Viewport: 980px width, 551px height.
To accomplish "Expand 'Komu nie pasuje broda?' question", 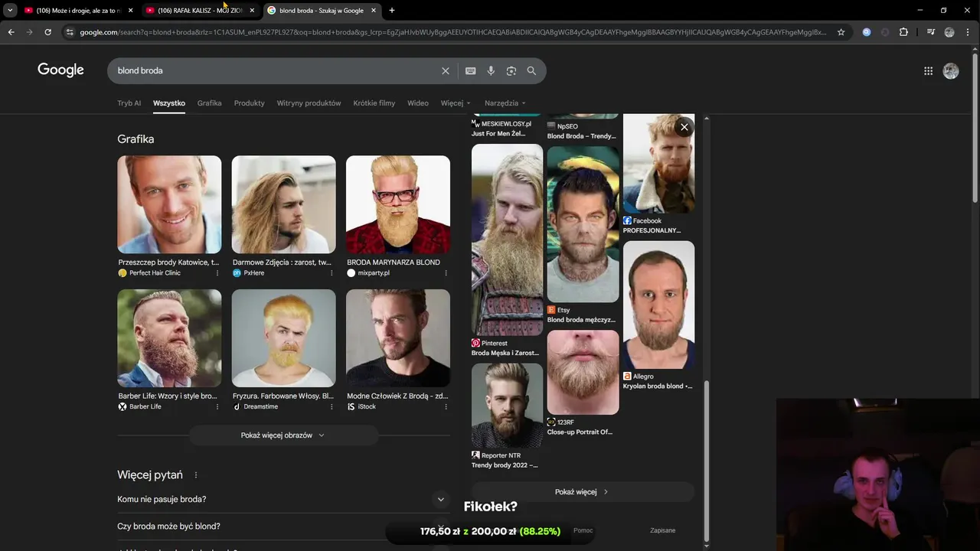I will pos(283,499).
